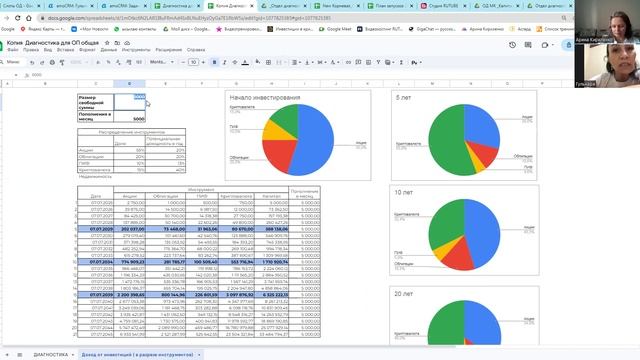Toggle bold formatting

[x=214, y=62]
